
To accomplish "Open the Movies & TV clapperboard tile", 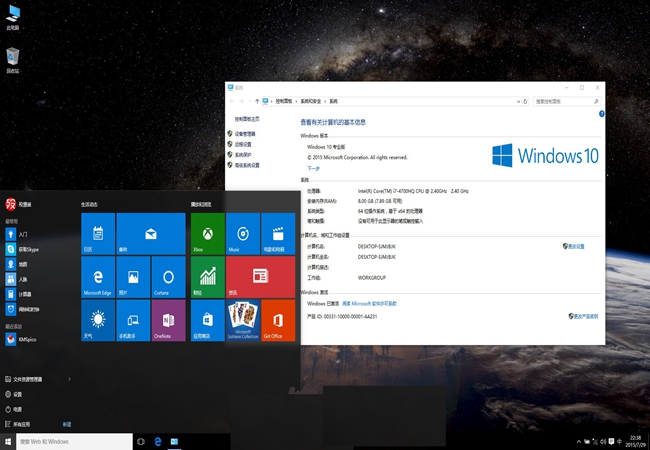I will click(278, 233).
